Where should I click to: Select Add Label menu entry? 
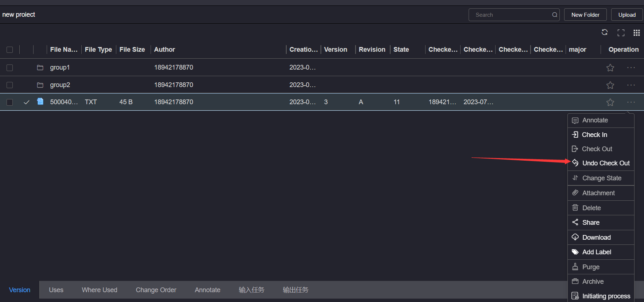601,252
